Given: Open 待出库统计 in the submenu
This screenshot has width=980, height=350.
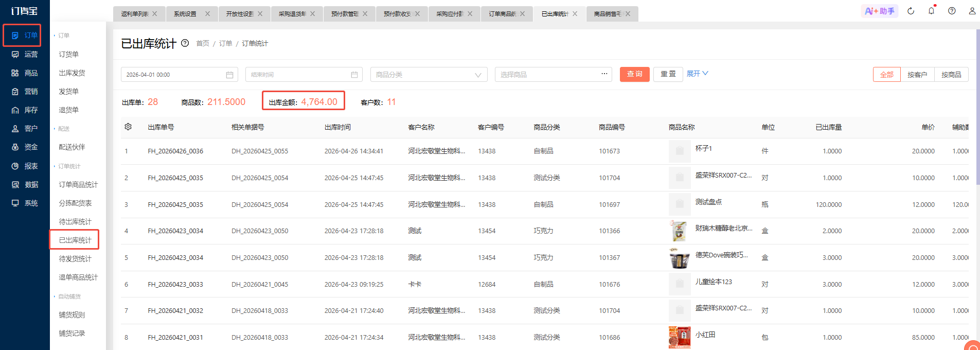Looking at the screenshot, I should 75,222.
